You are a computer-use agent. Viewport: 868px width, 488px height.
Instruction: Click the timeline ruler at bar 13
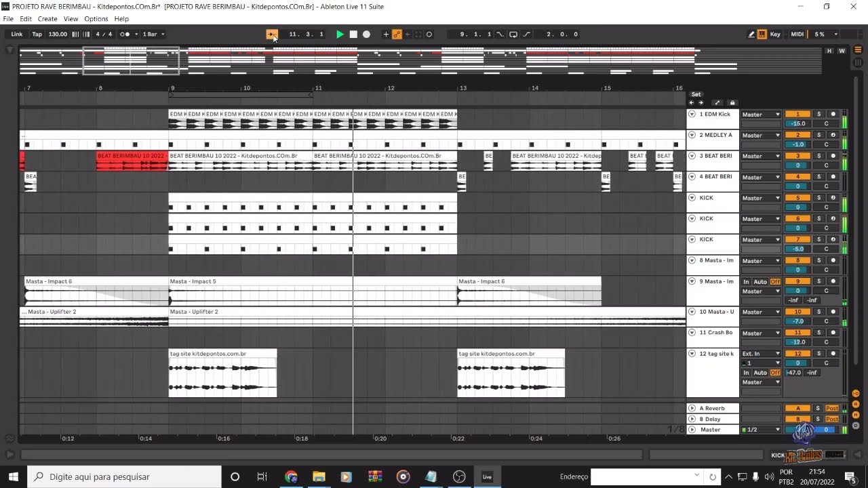pyautogui.click(x=463, y=88)
